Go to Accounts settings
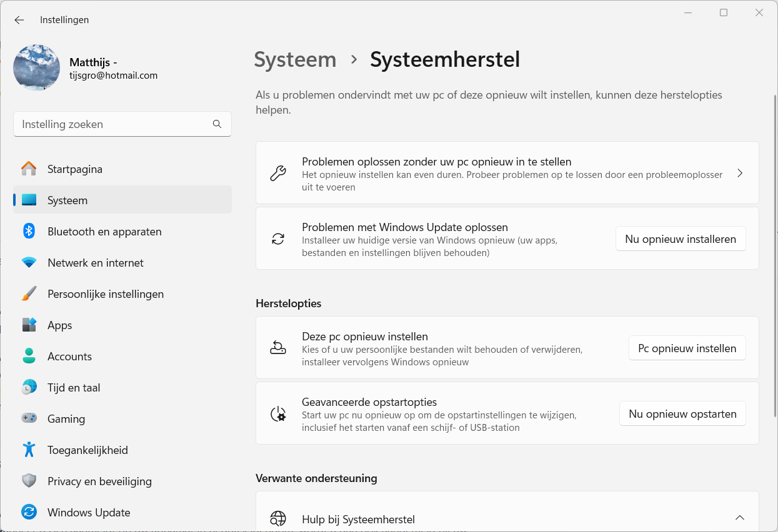The width and height of the screenshot is (778, 532). pos(69,357)
